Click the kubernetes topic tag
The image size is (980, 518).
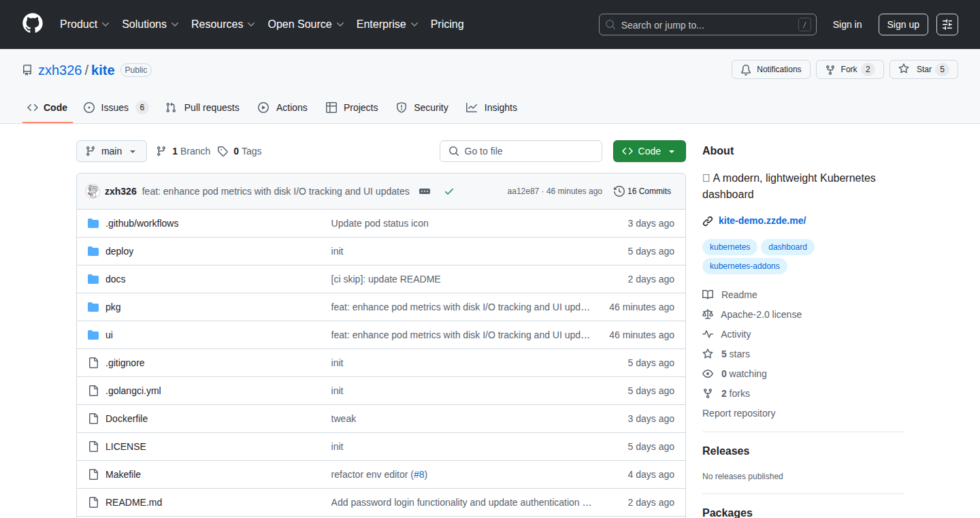730,247
